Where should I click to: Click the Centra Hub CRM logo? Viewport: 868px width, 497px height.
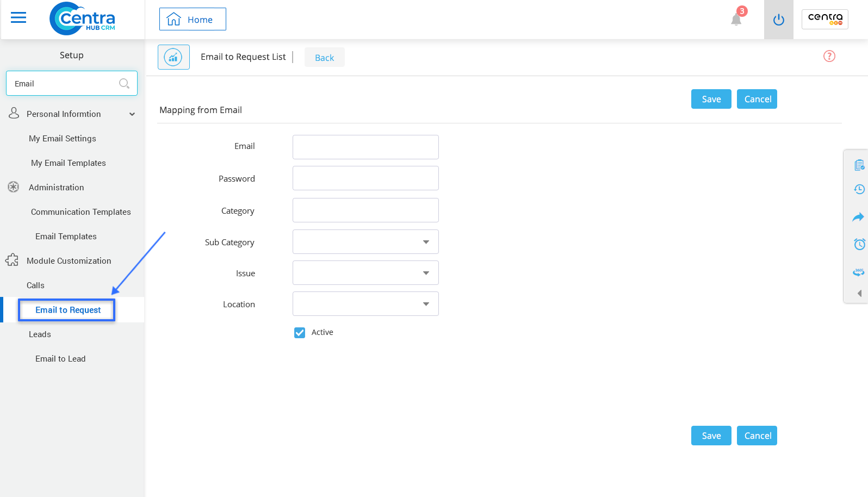point(82,18)
